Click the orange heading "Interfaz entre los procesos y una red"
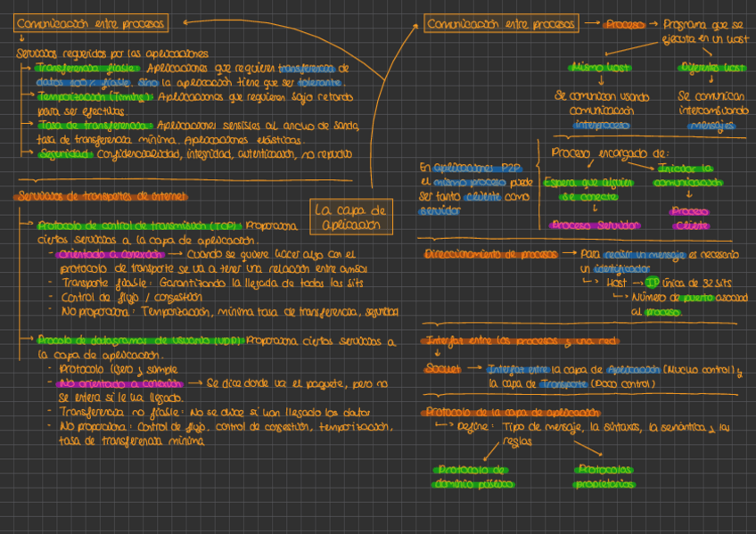This screenshot has width=756, height=534. tap(520, 341)
